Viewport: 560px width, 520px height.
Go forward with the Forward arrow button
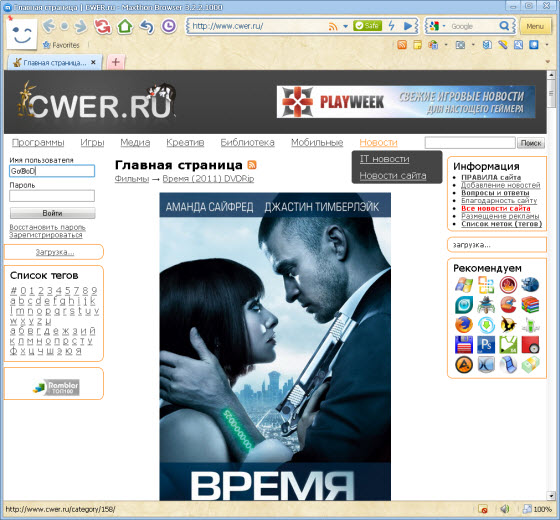point(81,26)
